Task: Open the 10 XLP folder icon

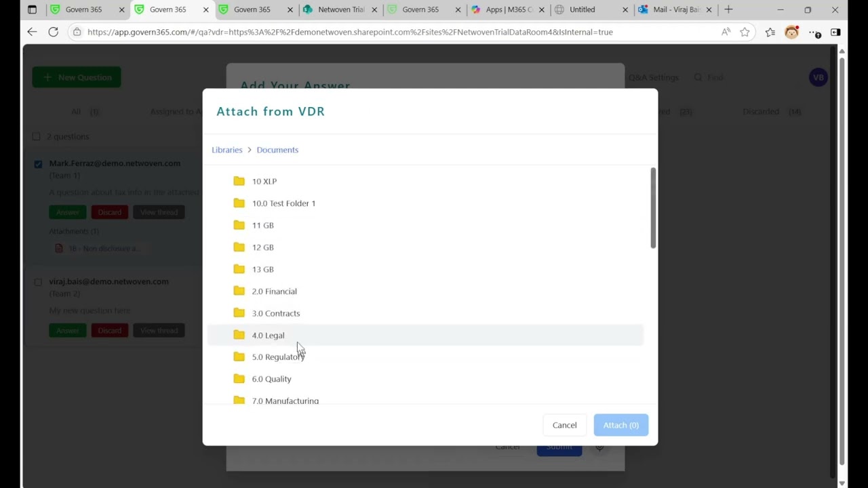Action: 239,181
